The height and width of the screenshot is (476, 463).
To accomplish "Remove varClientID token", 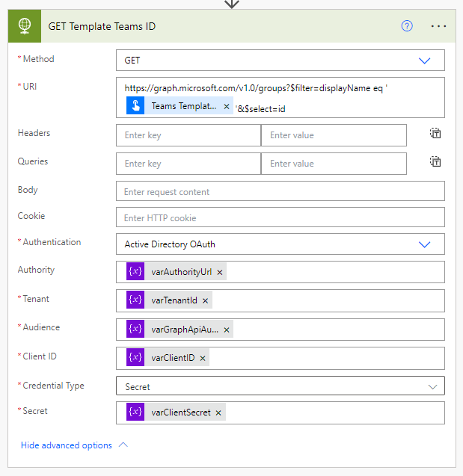I will click(x=203, y=358).
